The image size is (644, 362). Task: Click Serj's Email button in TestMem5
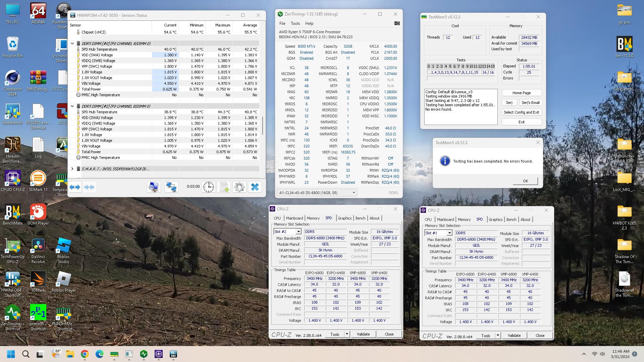[530, 103]
